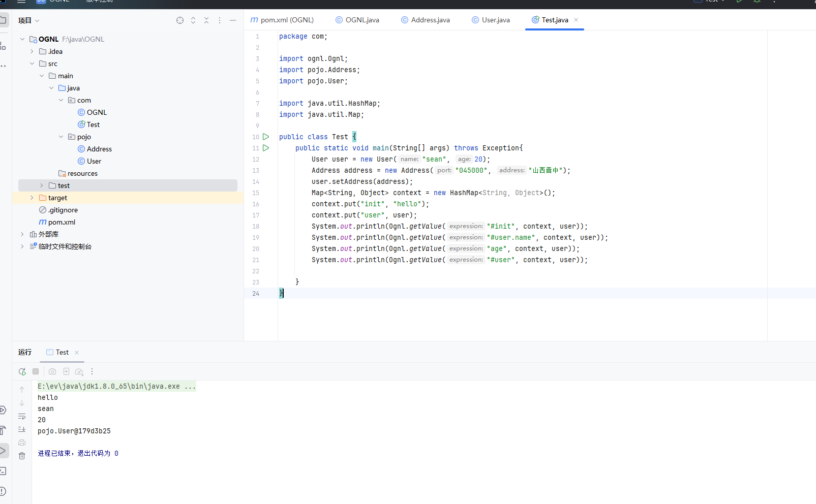Open the terminal tool window icon
The image size is (816, 504).
coord(3,471)
